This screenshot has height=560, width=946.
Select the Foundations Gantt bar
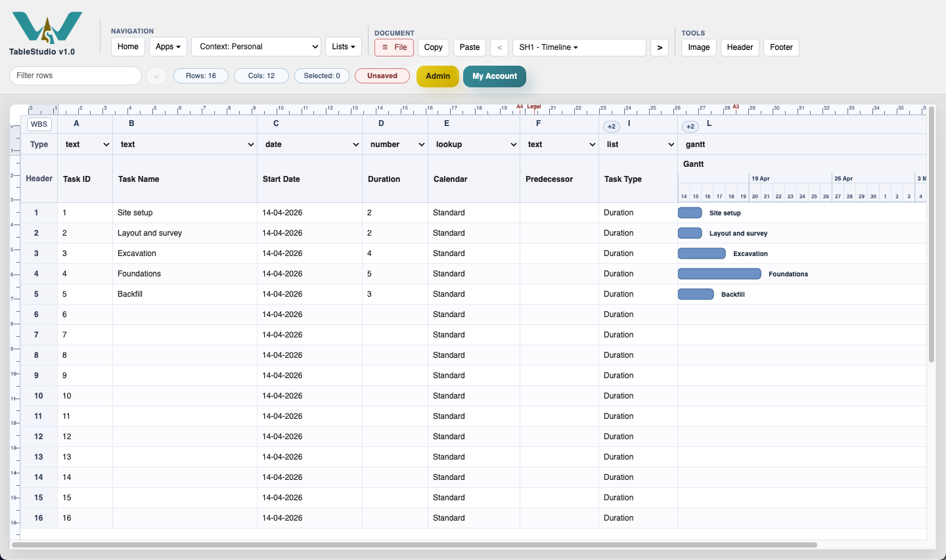[719, 274]
